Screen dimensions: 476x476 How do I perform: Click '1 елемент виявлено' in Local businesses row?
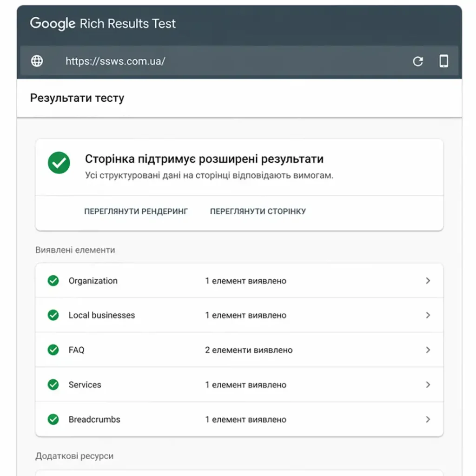pos(245,315)
